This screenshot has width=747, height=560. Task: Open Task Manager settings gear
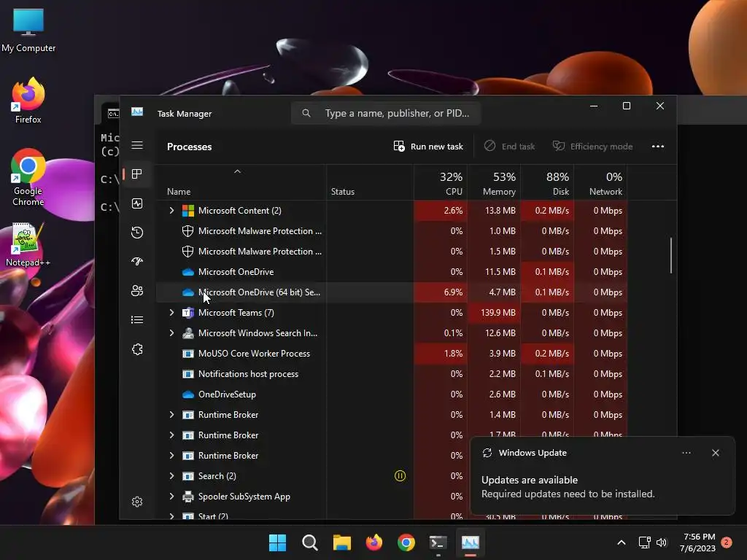[x=137, y=502]
